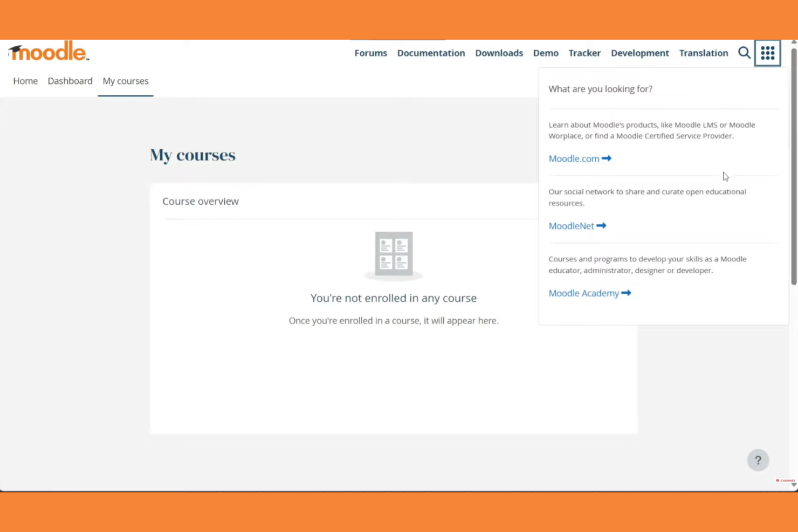Click the arrow icon beside MoodleNet
Screen dimensions: 798x532
click(x=601, y=226)
